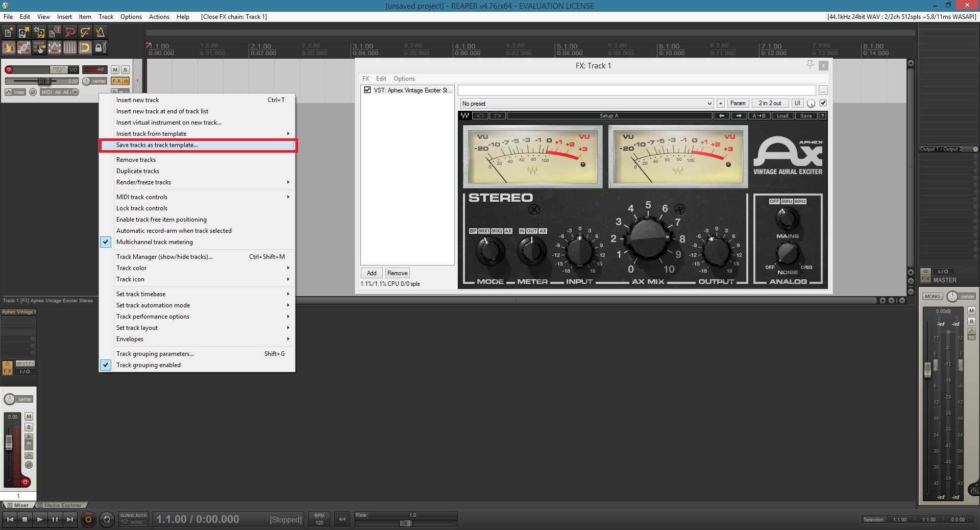Viewport: 980px width, 530px height.
Task: Uncheck the Aphex Vintage Exciter plugin checkbox
Action: point(367,90)
